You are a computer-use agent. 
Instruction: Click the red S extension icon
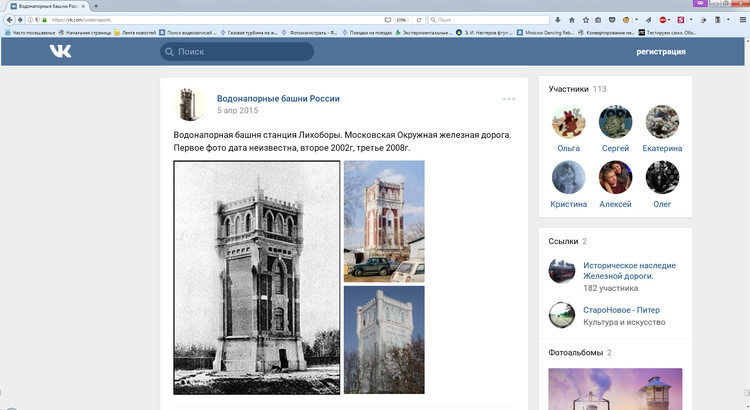coord(681,20)
